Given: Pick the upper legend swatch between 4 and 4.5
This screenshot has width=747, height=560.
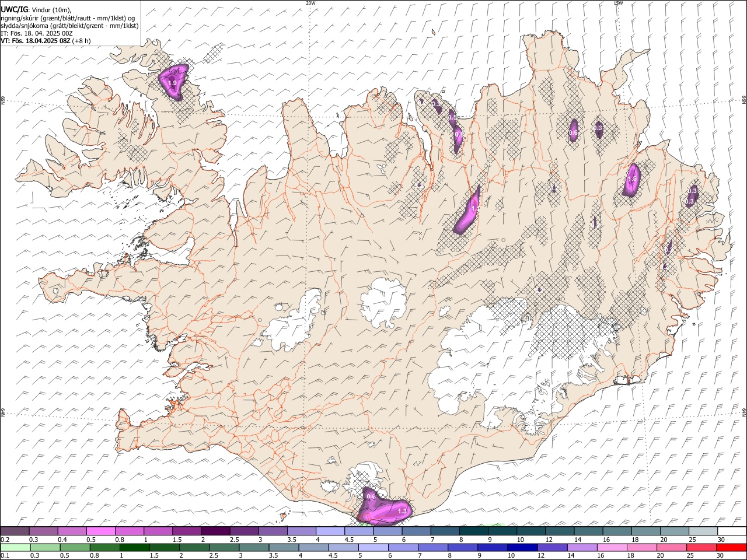Looking at the screenshot, I should coord(330,531).
